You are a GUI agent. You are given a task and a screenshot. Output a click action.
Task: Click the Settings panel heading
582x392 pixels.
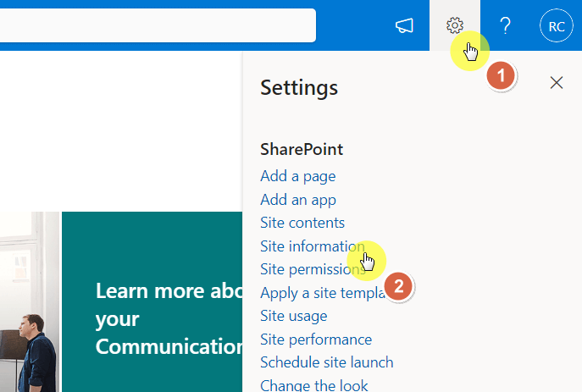click(x=299, y=88)
